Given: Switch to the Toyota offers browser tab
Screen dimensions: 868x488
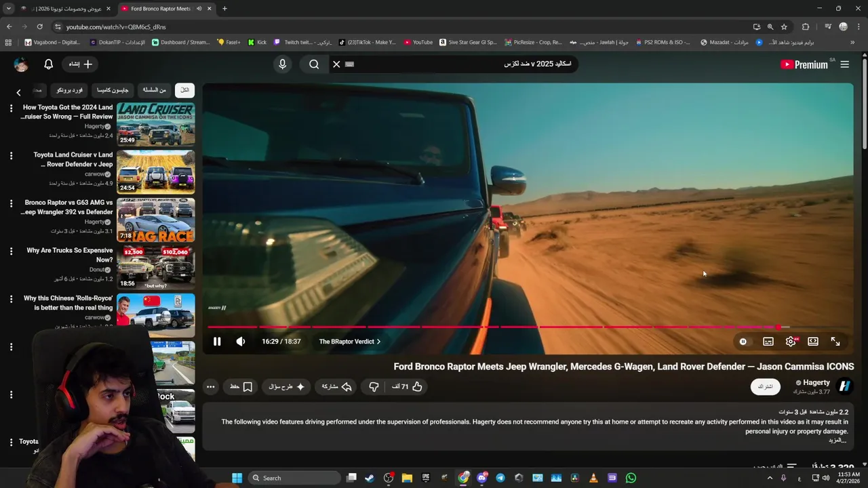Looking at the screenshot, I should point(66,9).
